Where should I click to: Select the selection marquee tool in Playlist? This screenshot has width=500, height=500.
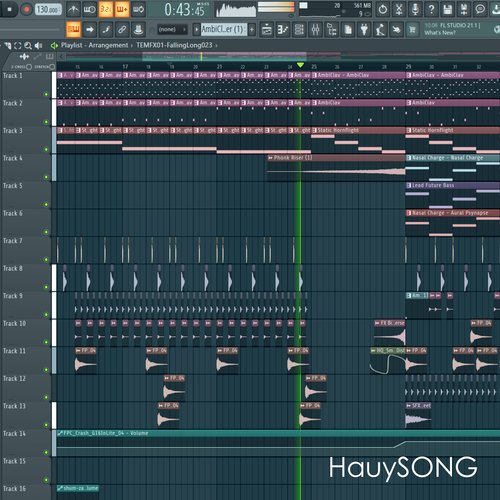click(18, 46)
